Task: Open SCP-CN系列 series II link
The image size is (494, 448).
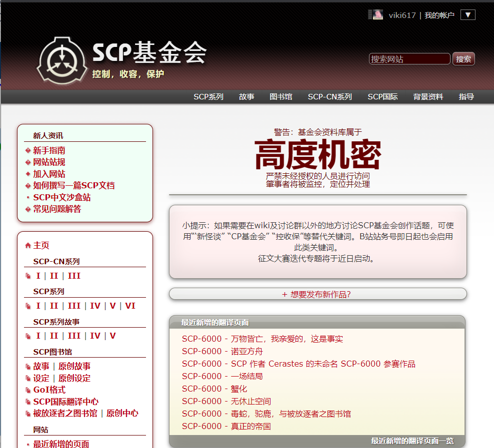Action: pos(54,276)
